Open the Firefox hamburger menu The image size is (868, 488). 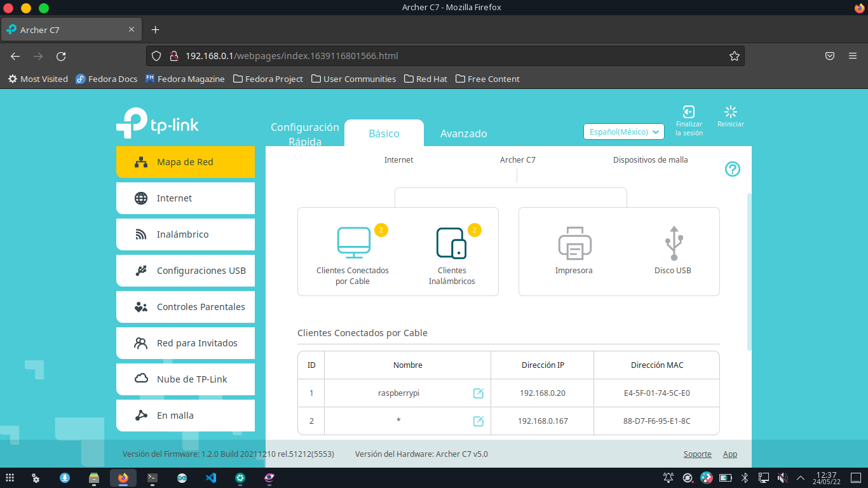853,56
